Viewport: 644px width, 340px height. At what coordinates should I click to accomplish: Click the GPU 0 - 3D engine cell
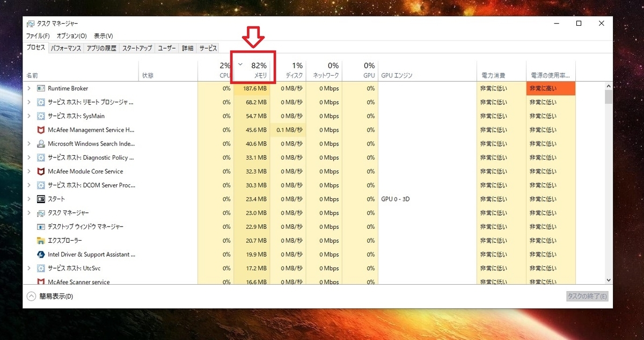(x=427, y=199)
